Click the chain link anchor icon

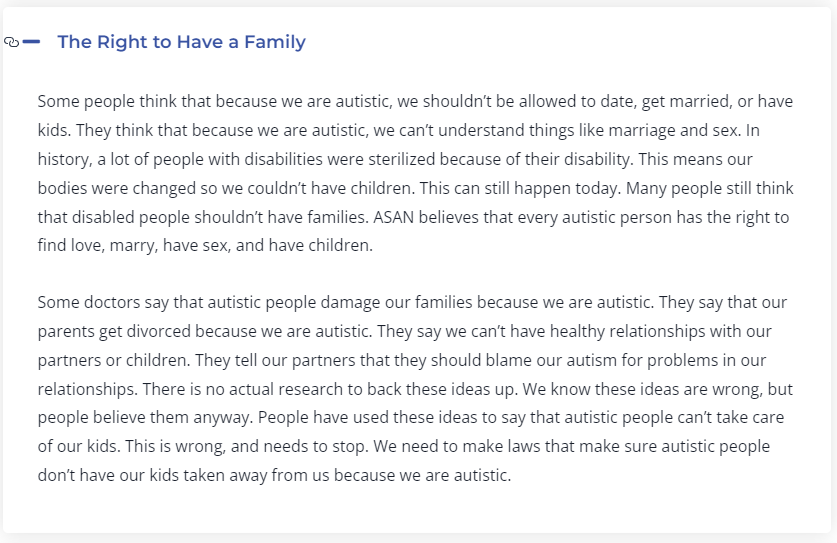click(11, 42)
